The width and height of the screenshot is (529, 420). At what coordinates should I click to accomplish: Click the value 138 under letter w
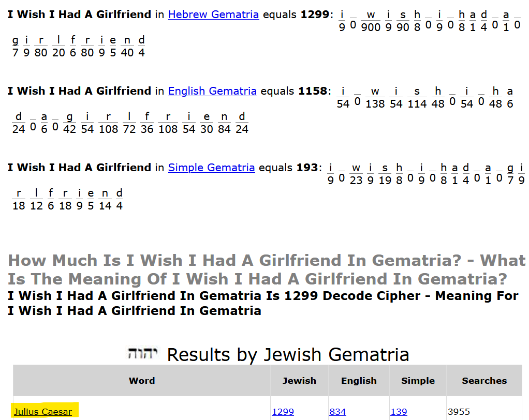point(375,103)
